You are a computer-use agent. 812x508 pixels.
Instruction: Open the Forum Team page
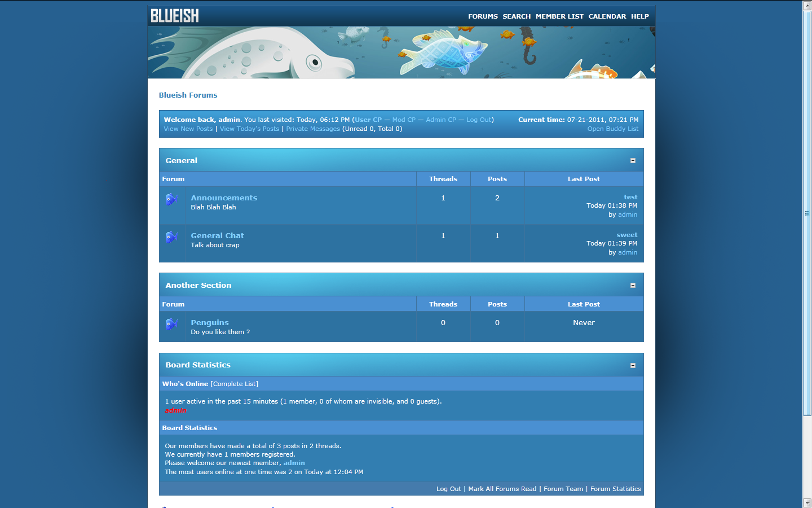[x=563, y=489]
